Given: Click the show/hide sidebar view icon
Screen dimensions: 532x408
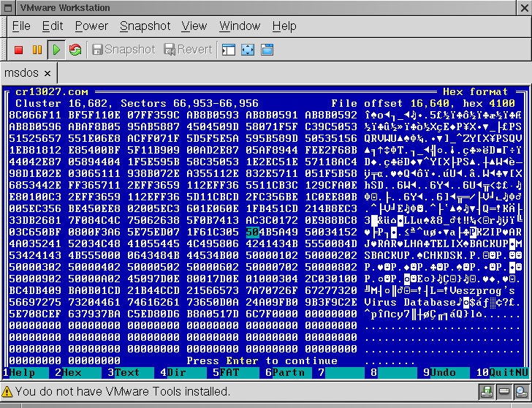Looking at the screenshot, I should click(228, 50).
